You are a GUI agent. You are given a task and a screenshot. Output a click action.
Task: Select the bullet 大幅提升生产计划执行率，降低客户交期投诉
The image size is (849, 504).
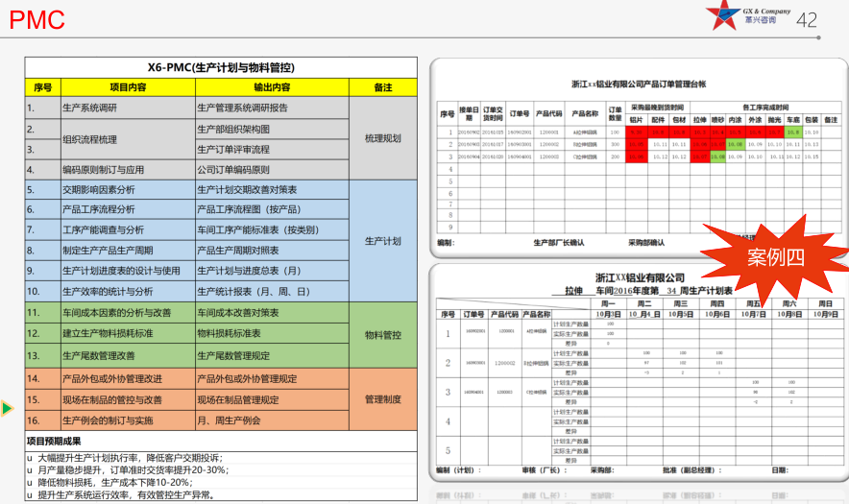(130, 458)
